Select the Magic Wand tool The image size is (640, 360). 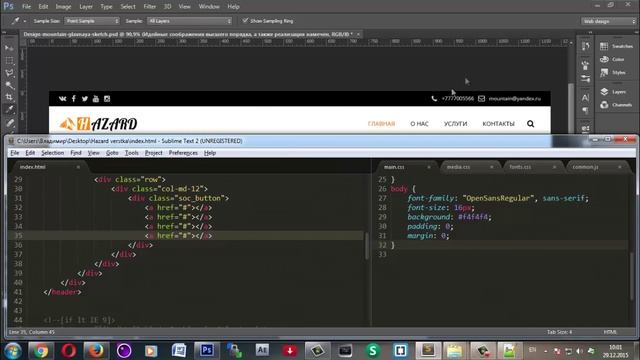pos(9,85)
